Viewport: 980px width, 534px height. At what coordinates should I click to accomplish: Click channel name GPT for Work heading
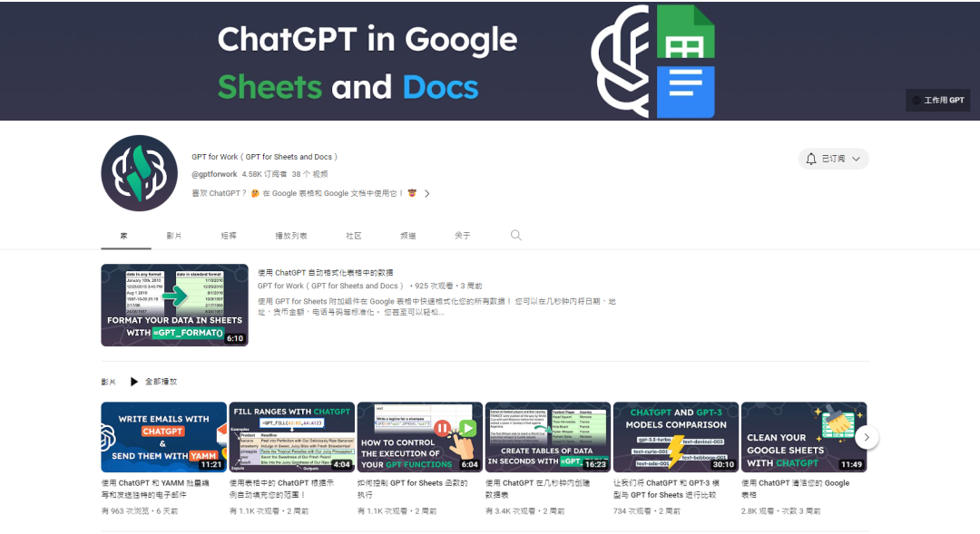(x=264, y=157)
